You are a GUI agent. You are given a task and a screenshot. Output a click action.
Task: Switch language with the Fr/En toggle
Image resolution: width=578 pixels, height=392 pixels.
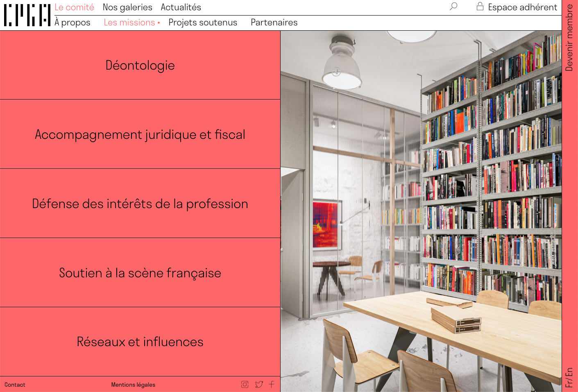tap(569, 377)
